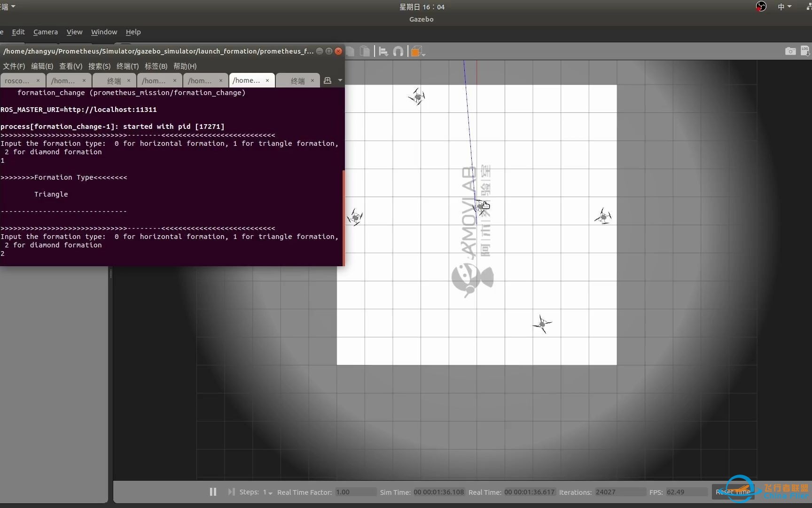This screenshot has width=812, height=508.
Task: Open terminal 查看(V) menu
Action: [x=70, y=66]
